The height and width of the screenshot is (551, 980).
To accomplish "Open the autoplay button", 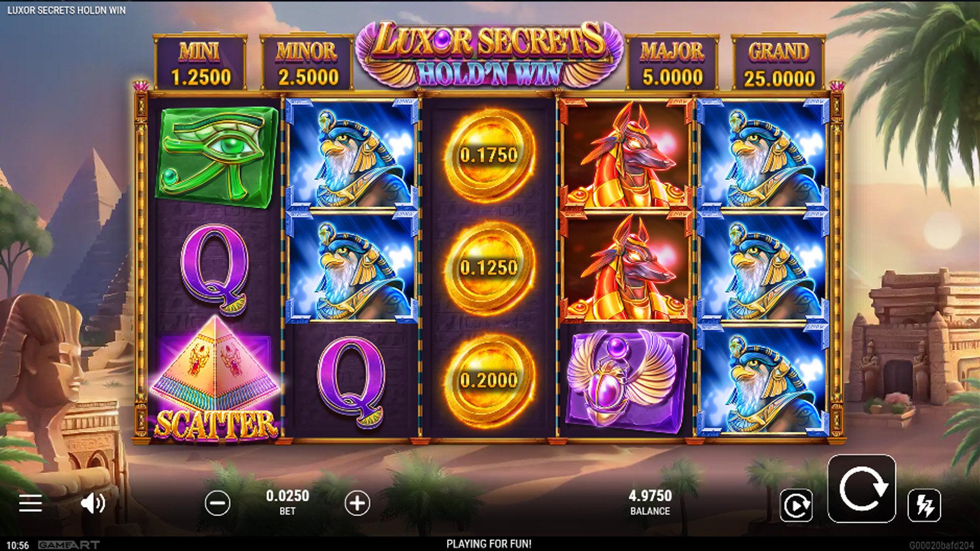I will click(x=796, y=505).
